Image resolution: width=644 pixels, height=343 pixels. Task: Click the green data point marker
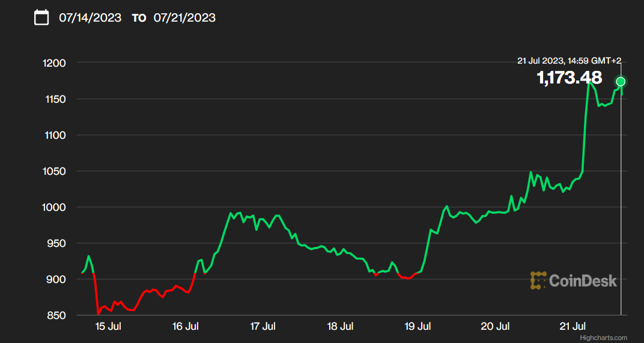coord(620,81)
